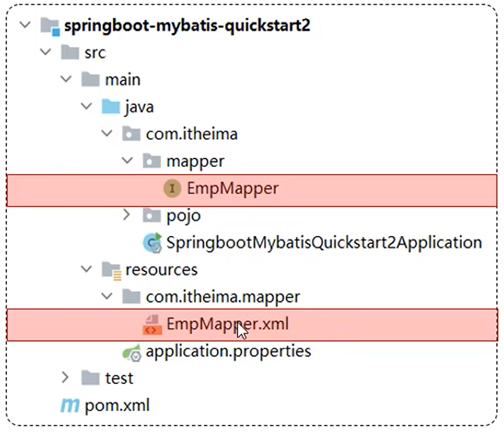Click the project module root icon
This screenshot has height=432, width=504.
pyautogui.click(x=49, y=26)
